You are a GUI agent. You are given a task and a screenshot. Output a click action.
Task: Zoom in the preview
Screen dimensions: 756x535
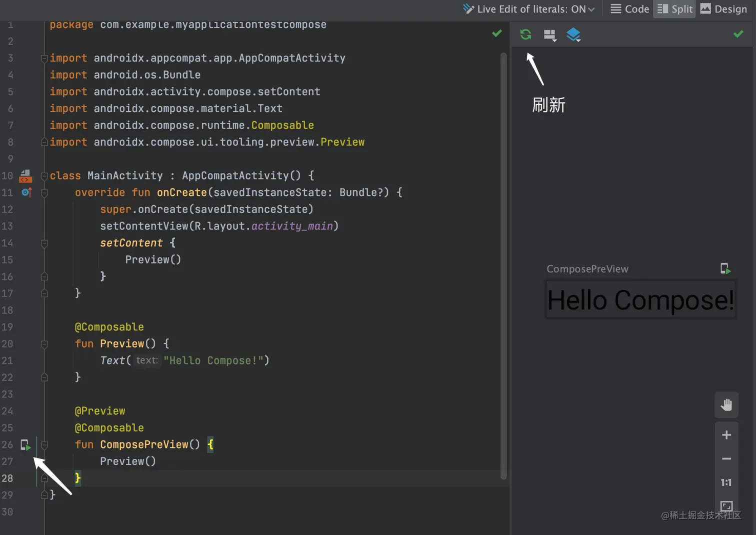[726, 435]
